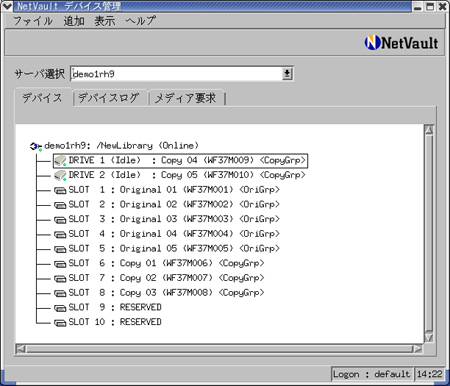Click the DRIVE 2 tape drive icon
Image resolution: width=450 pixels, height=386 pixels.
(x=60, y=175)
